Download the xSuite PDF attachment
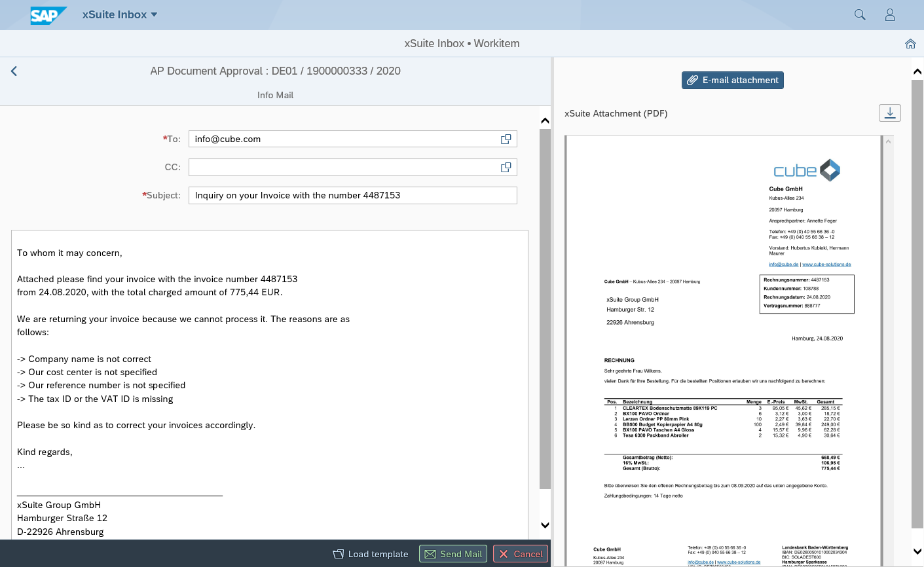Image resolution: width=924 pixels, height=567 pixels. 889,113
